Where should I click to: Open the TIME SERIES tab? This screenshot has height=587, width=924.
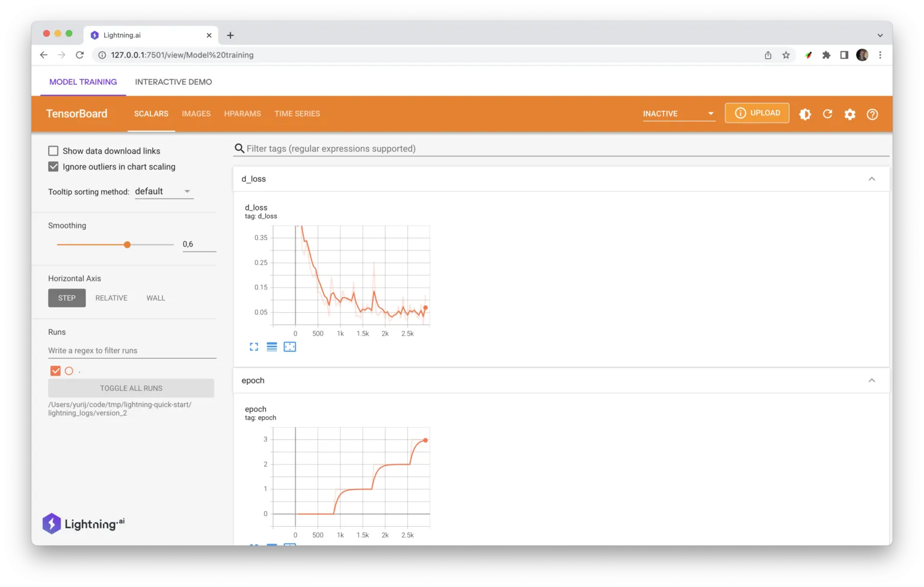297,114
